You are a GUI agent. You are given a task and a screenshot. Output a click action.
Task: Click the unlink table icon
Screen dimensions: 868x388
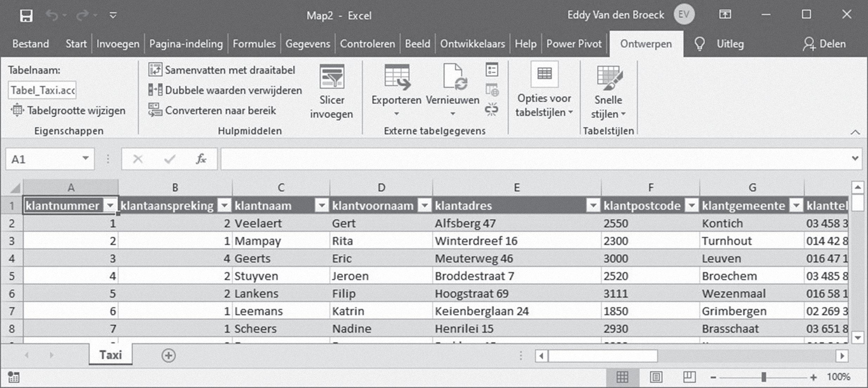click(492, 110)
